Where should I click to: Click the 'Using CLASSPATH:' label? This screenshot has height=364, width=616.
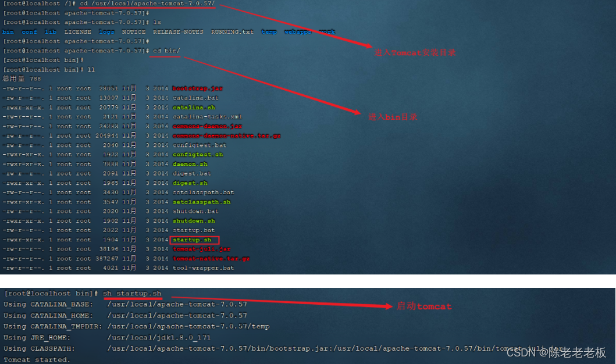tap(40, 348)
